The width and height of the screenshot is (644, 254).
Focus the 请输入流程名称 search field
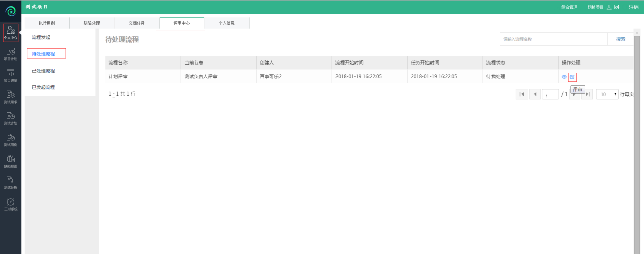click(x=554, y=39)
